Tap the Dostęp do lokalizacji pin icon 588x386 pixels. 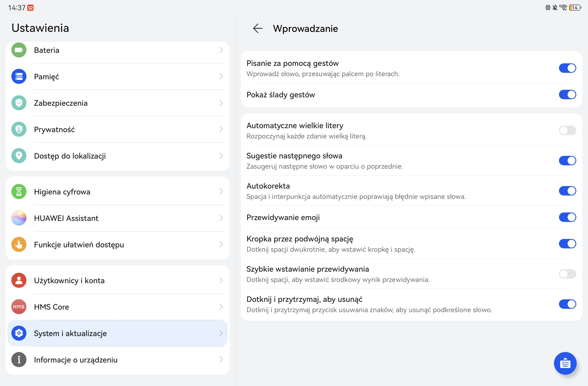[19, 156]
